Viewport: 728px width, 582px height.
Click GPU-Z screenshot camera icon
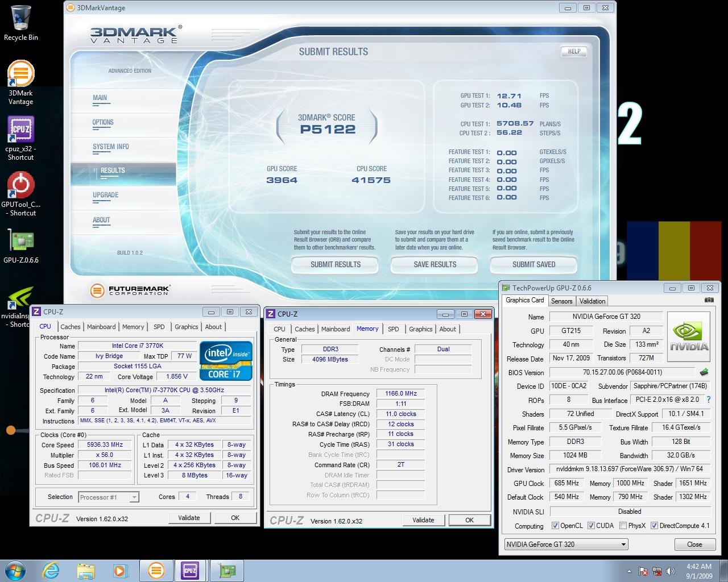point(709,300)
